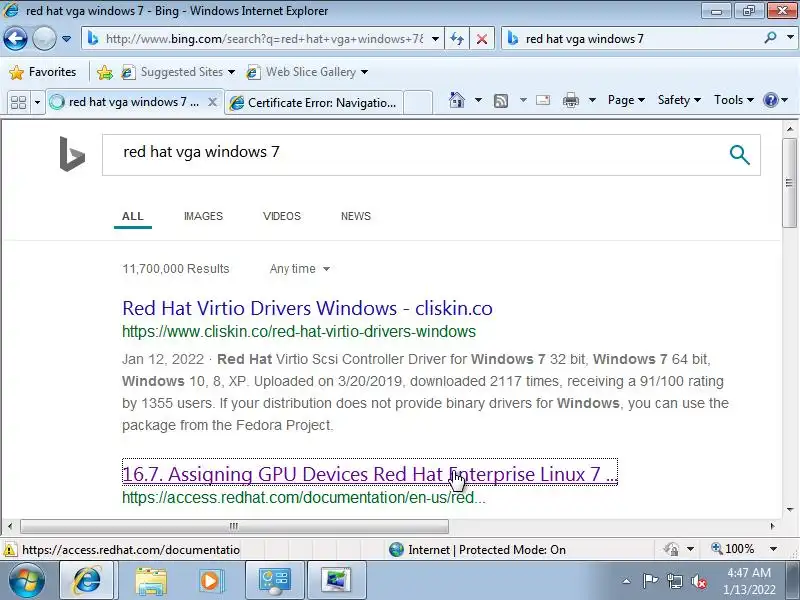Close the 'red hat vga windows 7' tab
This screenshot has height=600, width=800.
tap(213, 102)
